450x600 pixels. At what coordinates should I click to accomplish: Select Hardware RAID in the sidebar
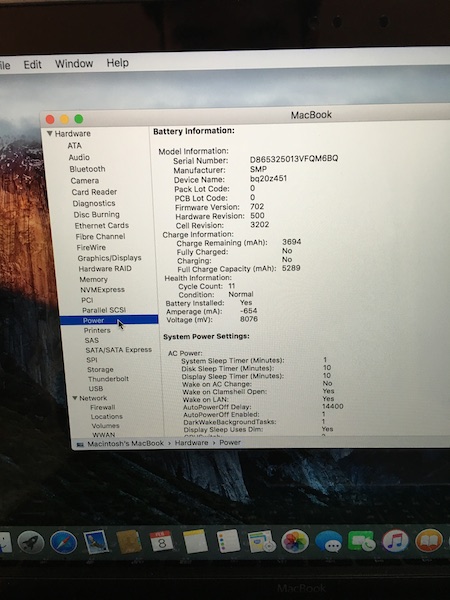coord(105,269)
